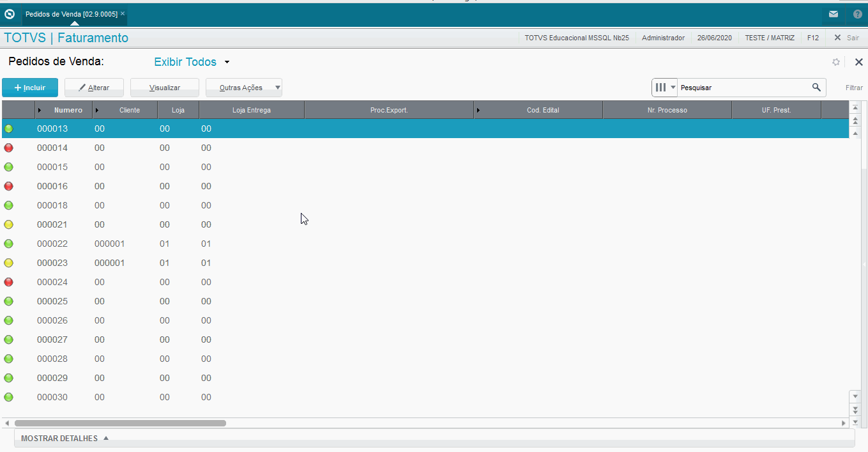Open the settings gear icon
The width and height of the screenshot is (868, 452).
click(x=836, y=62)
